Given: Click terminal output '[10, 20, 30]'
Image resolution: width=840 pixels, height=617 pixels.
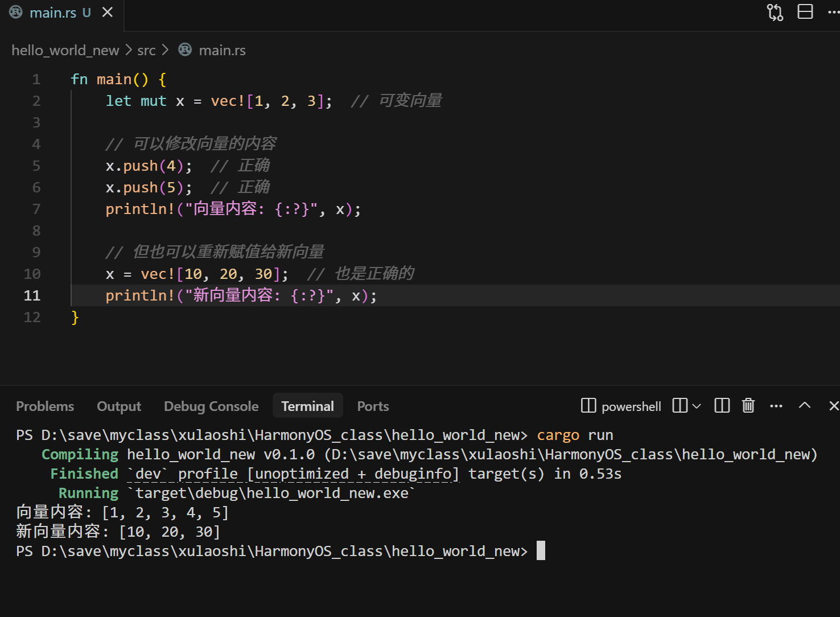Looking at the screenshot, I should point(170,532).
